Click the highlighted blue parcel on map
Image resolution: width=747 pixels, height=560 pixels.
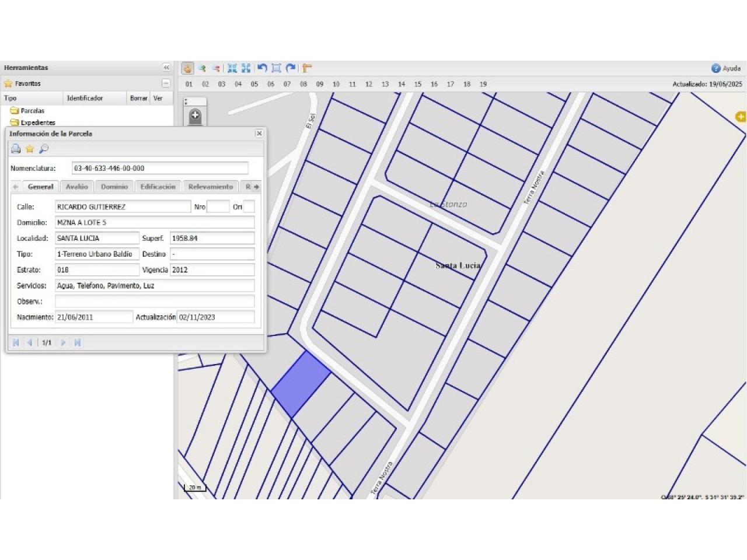300,384
